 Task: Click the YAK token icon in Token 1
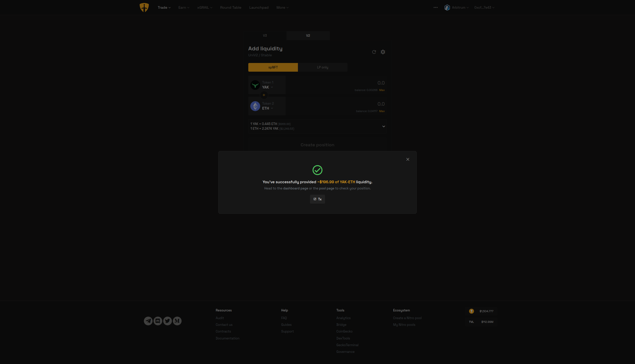click(255, 85)
